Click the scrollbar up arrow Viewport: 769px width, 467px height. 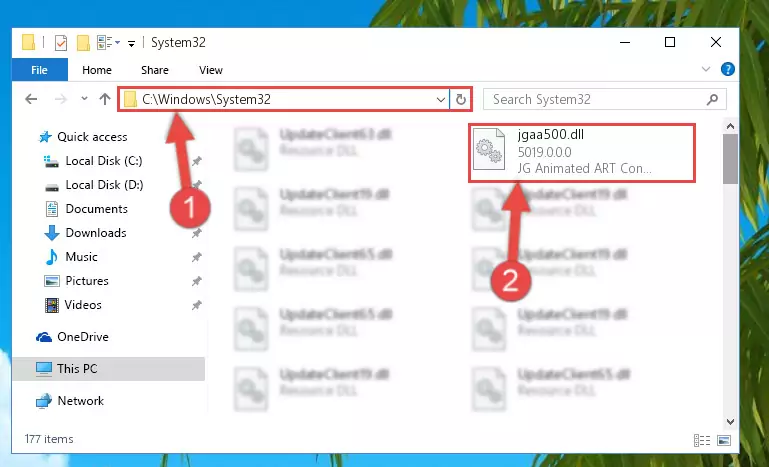[730, 127]
